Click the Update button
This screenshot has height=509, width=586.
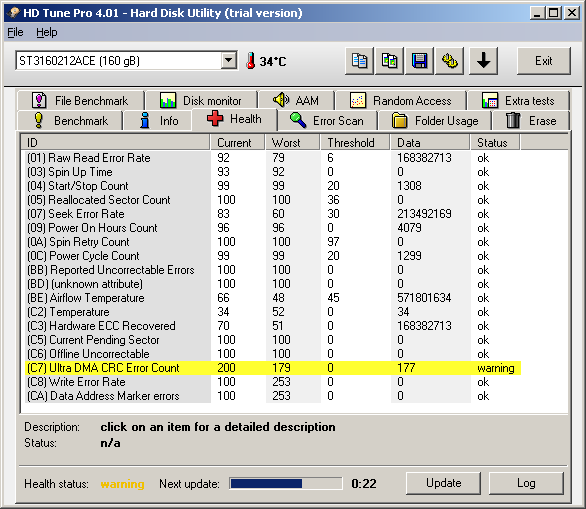tap(443, 483)
